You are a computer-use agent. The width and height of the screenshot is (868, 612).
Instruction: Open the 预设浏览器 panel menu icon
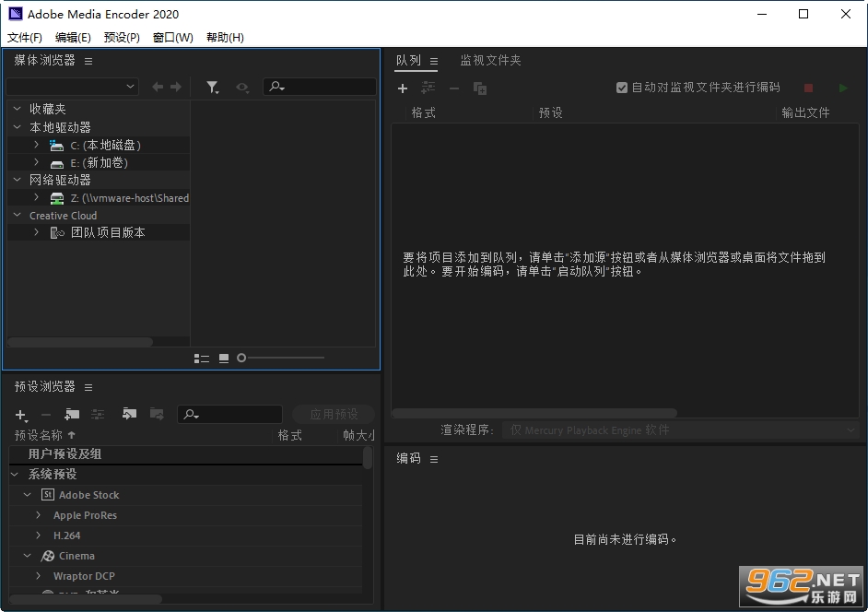point(88,387)
